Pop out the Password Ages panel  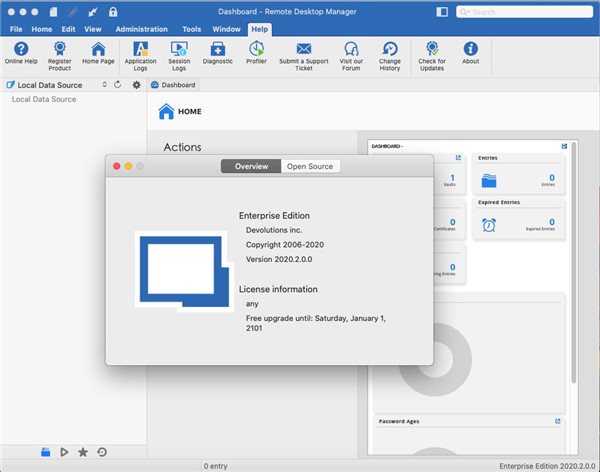[558, 421]
